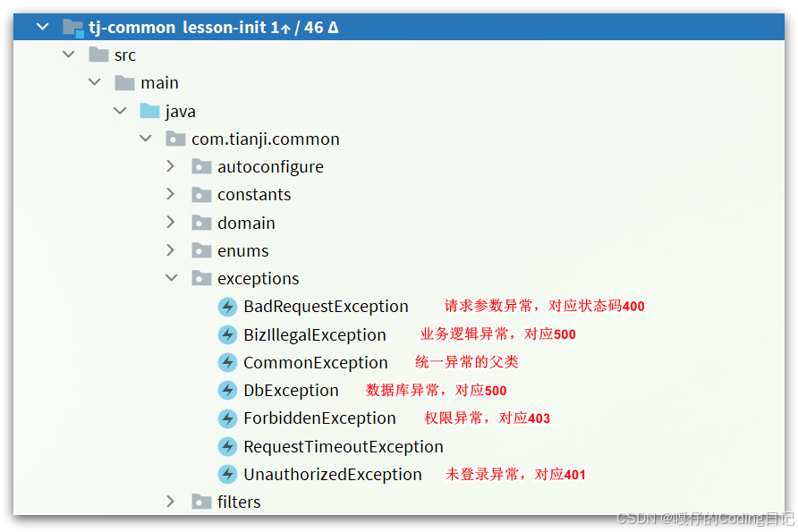Click the tj-common module folder icon
This screenshot has height=532, width=798.
(x=73, y=28)
